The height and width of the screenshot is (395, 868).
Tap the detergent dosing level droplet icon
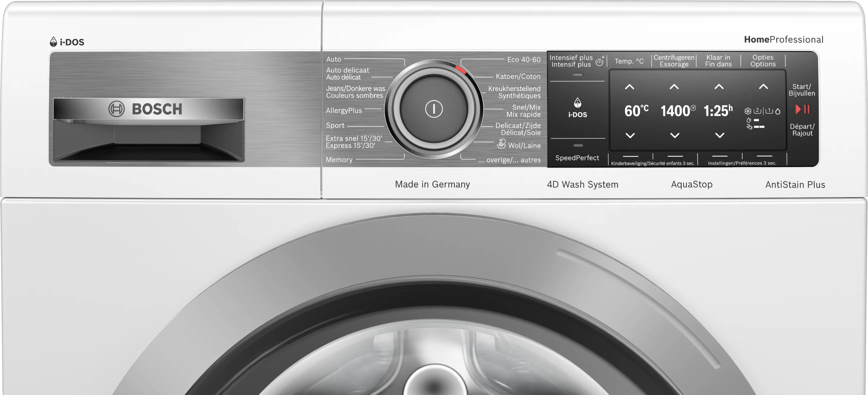[749, 120]
